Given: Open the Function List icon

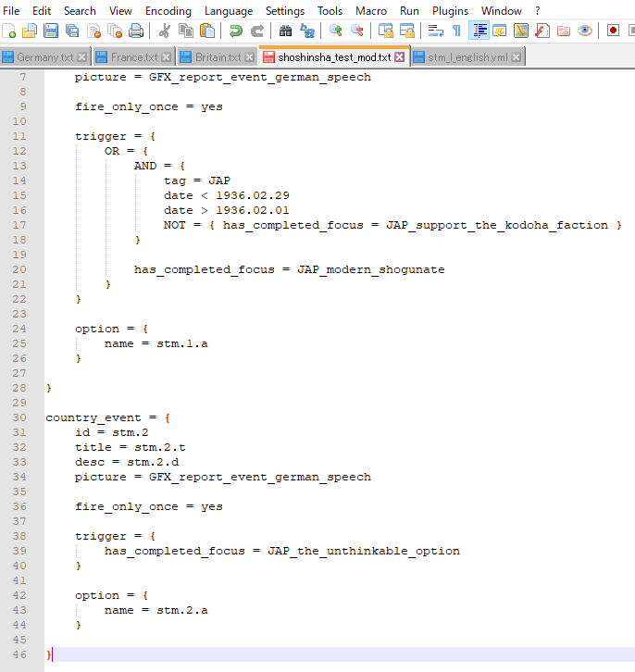Looking at the screenshot, I should click(542, 31).
